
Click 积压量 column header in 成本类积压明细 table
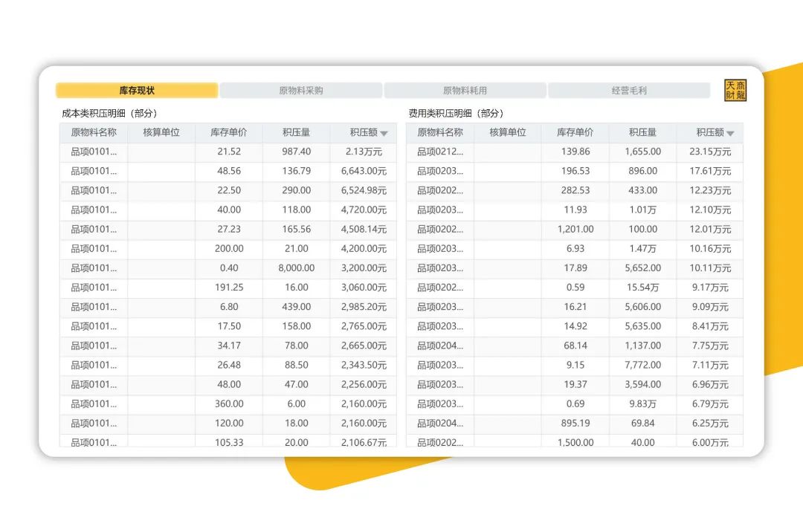click(296, 133)
